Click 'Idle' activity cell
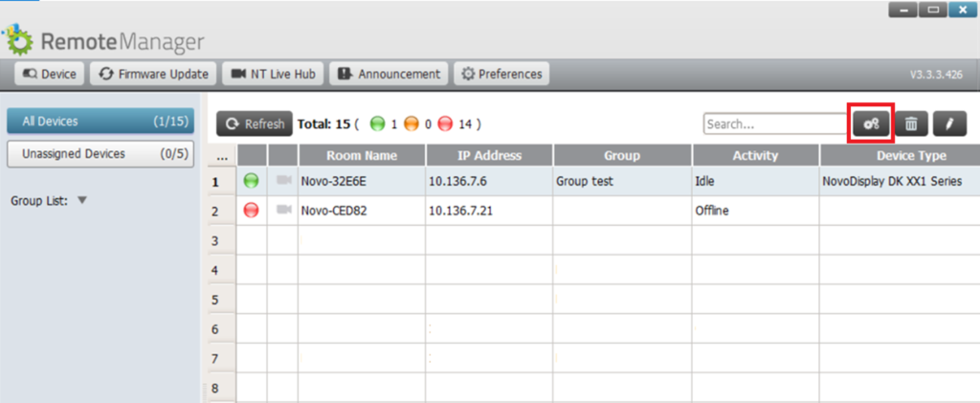980x403 pixels. [756, 181]
